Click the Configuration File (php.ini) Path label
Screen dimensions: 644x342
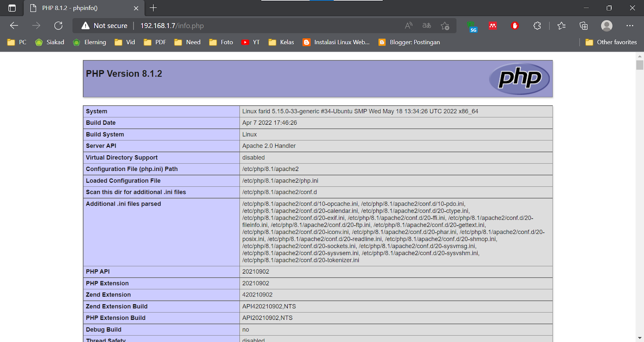[132, 169]
